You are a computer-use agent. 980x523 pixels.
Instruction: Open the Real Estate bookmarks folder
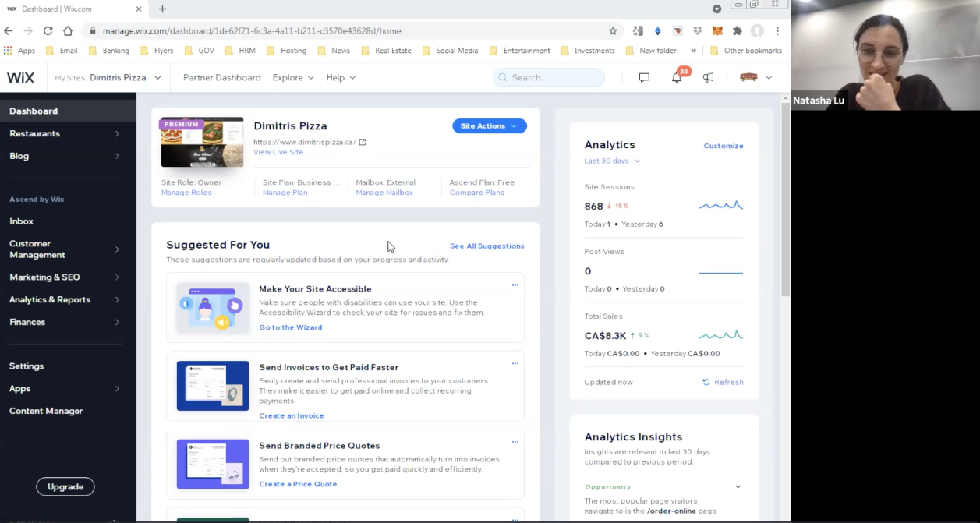point(387,51)
